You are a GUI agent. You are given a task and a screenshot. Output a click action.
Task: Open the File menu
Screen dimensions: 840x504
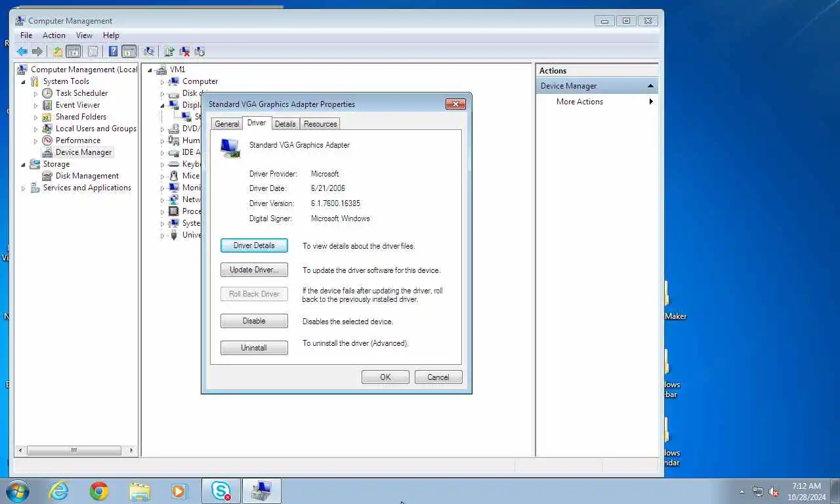pos(26,35)
